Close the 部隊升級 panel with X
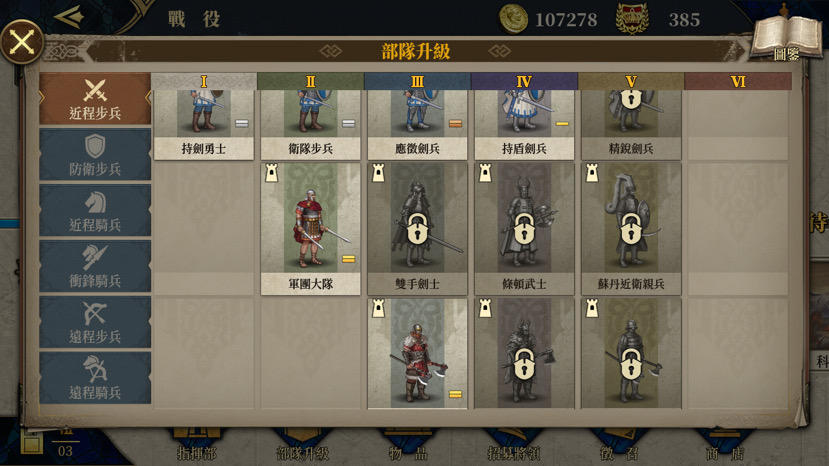This screenshot has width=829, height=466. pos(22,42)
